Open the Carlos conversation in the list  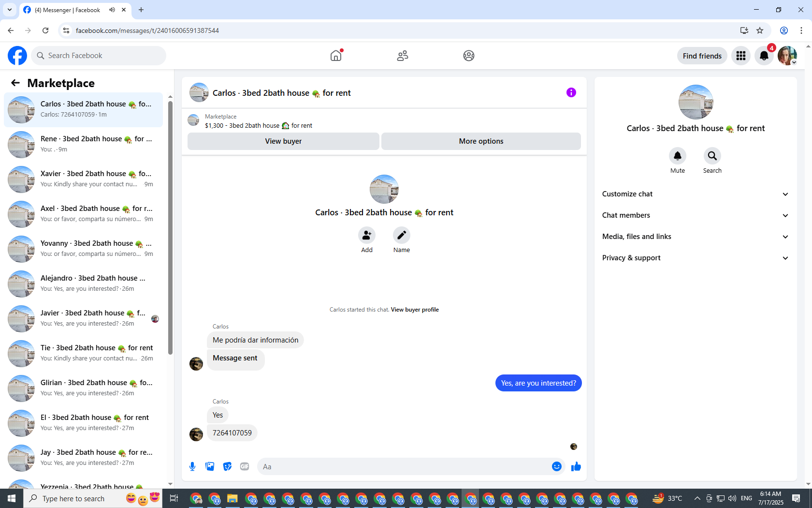click(83, 110)
